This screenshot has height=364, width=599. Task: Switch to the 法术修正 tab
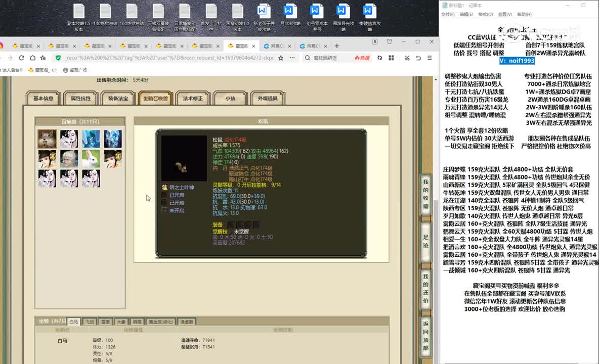pos(193,99)
